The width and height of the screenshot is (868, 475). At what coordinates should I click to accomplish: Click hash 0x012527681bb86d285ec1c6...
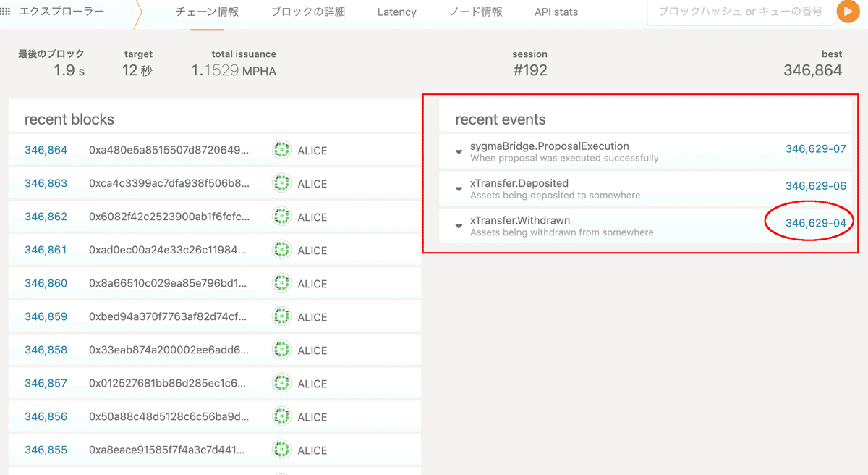(169, 383)
